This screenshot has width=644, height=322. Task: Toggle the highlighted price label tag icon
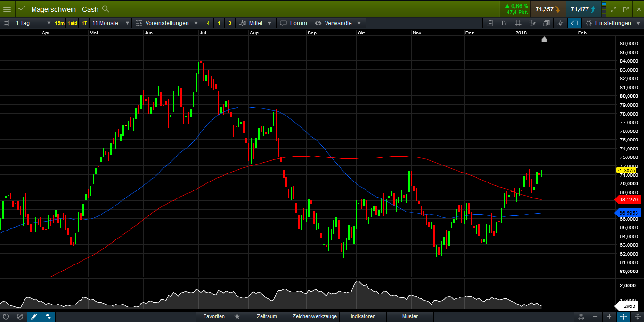click(x=575, y=23)
